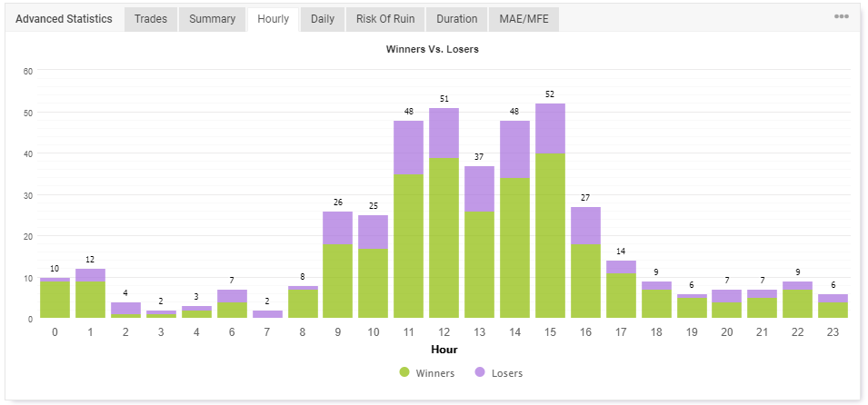Image resolution: width=868 pixels, height=405 pixels.
Task: Click the total label 26 above hour 9
Action: pos(338,202)
